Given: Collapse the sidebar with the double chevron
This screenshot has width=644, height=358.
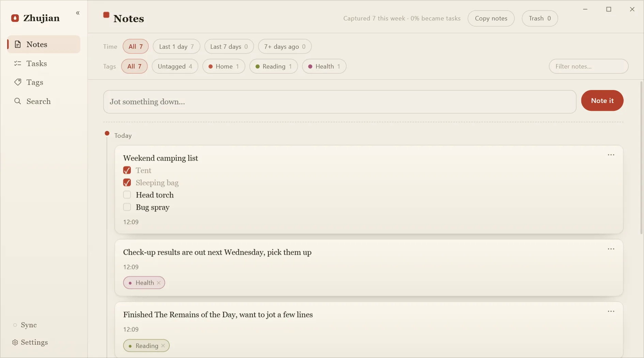Looking at the screenshot, I should (x=78, y=13).
